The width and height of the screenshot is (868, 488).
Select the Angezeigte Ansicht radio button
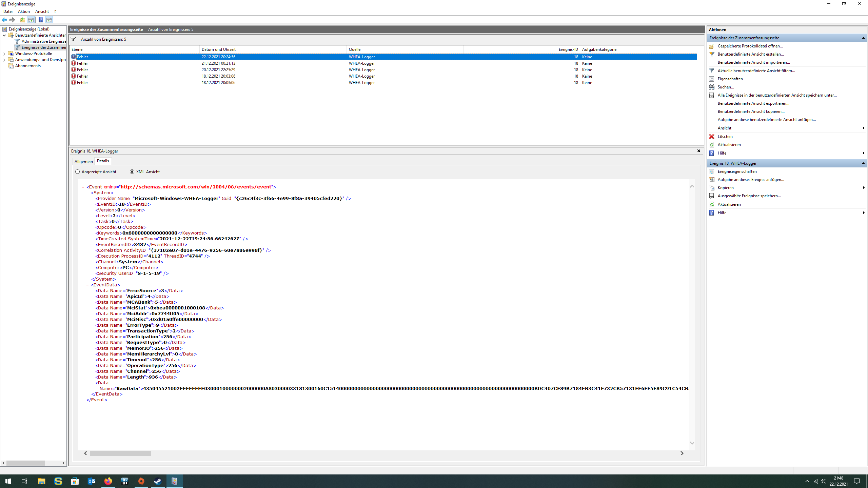[78, 172]
